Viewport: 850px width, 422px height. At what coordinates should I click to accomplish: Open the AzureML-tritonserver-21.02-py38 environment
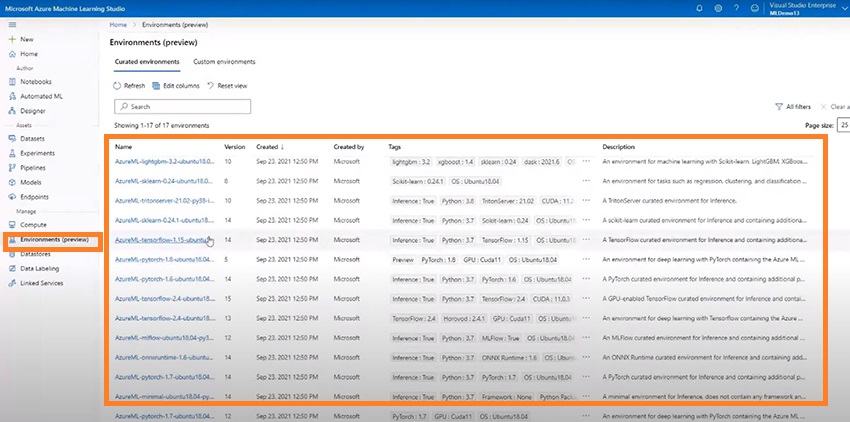point(165,201)
